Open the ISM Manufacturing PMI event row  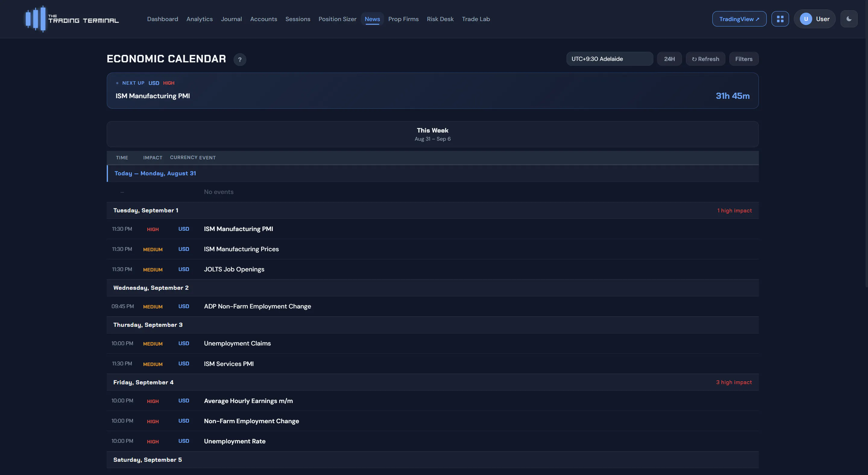click(x=432, y=229)
